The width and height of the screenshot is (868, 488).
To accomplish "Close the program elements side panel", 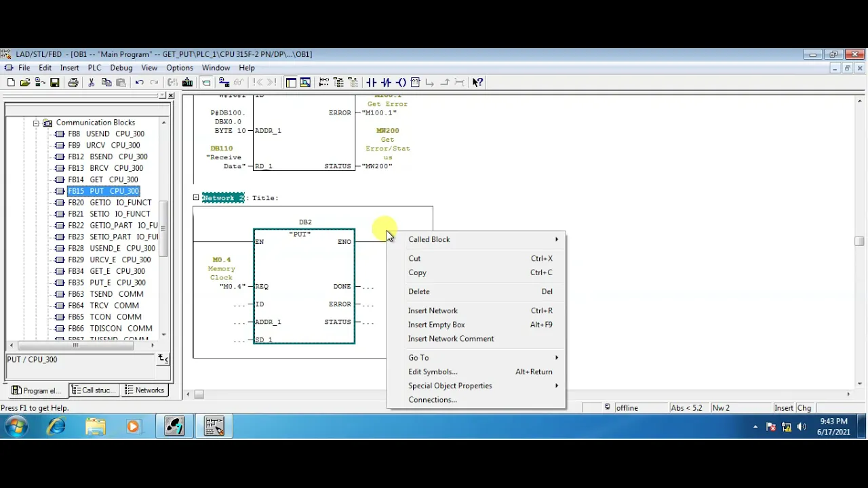I will click(171, 96).
